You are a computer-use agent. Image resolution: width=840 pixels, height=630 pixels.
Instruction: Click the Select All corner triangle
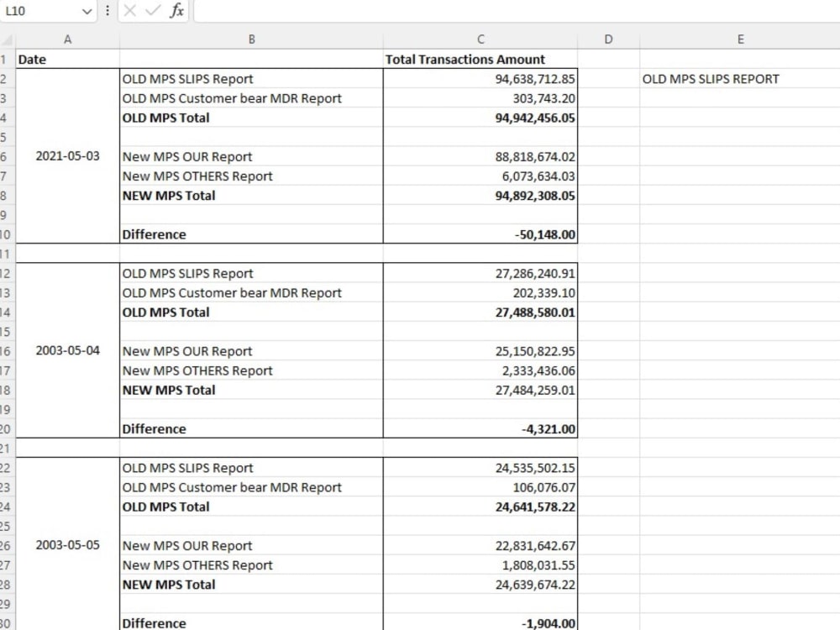8,39
